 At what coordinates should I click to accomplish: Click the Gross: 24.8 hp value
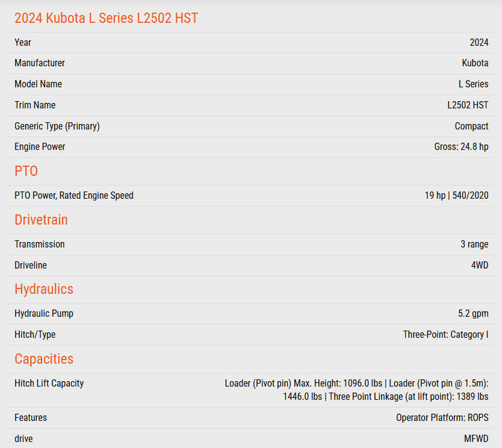[461, 147]
